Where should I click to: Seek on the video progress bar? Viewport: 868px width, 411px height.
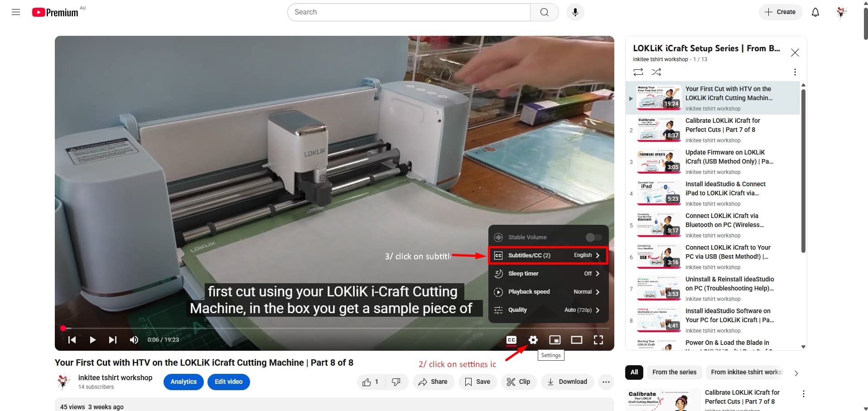tap(334, 328)
